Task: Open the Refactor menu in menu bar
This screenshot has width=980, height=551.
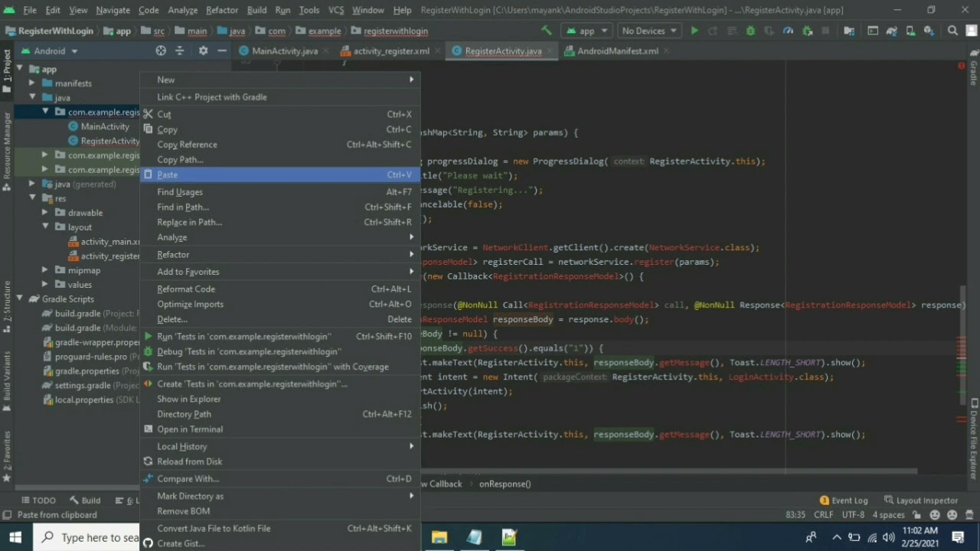Action: coord(222,10)
